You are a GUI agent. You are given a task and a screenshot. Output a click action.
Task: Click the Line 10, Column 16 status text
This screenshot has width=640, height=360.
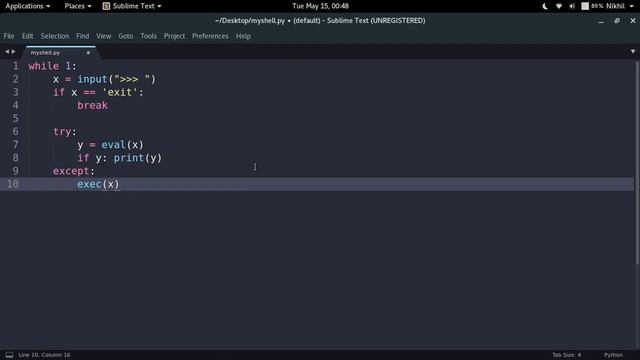click(44, 355)
